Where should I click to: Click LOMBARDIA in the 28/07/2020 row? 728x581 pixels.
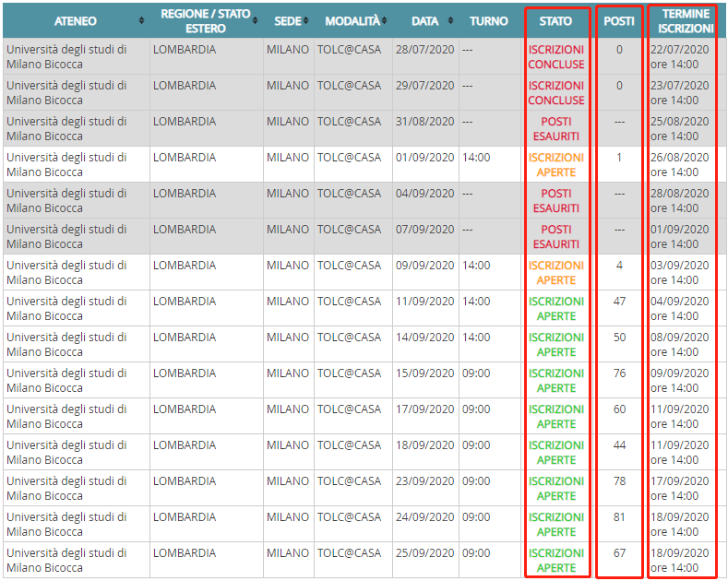[x=185, y=50]
